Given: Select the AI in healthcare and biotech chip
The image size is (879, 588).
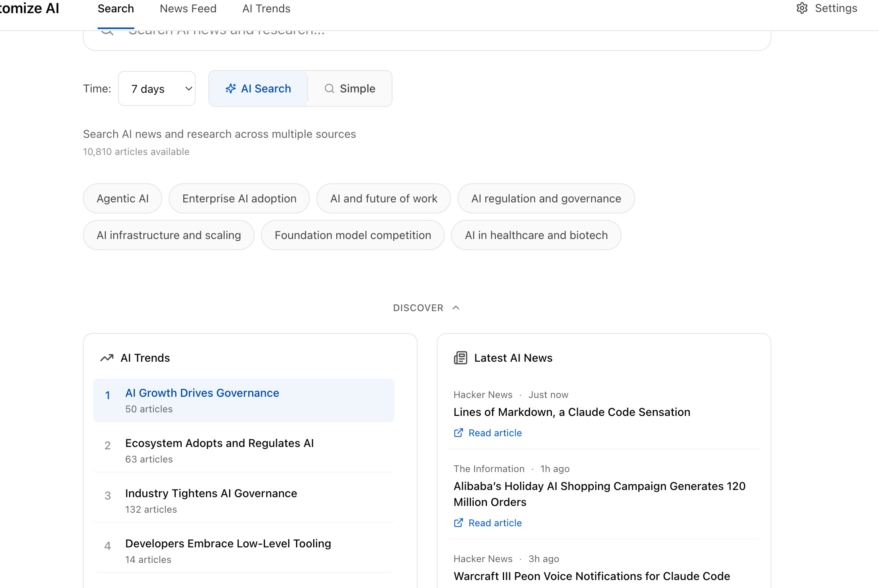Looking at the screenshot, I should (x=536, y=235).
